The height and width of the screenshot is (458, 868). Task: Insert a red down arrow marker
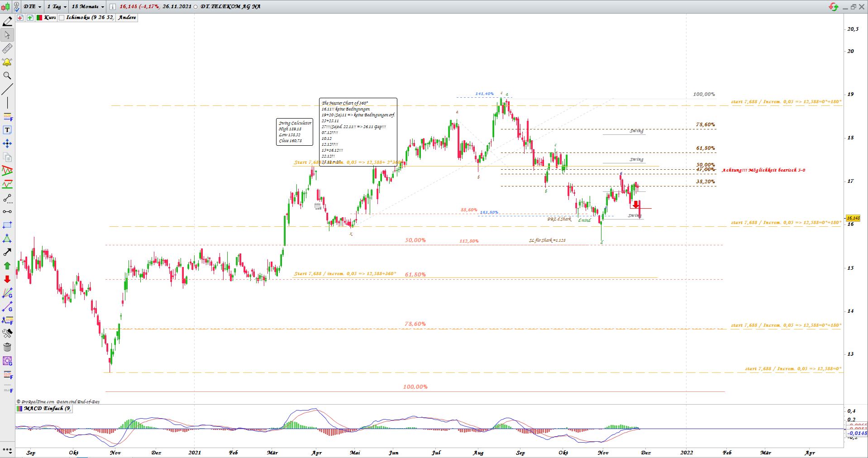[7, 279]
